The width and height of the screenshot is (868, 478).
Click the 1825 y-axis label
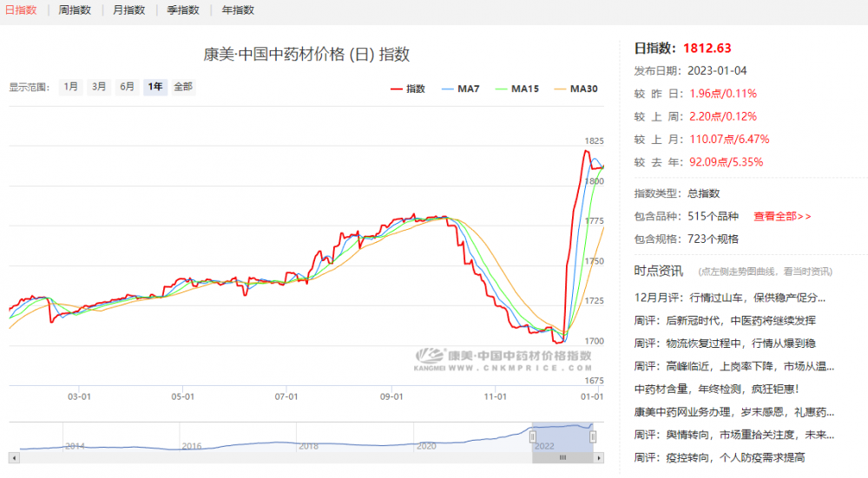[x=594, y=141]
